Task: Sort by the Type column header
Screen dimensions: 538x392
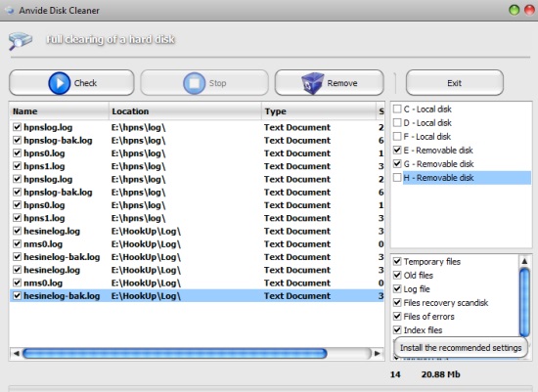Action: click(x=319, y=111)
